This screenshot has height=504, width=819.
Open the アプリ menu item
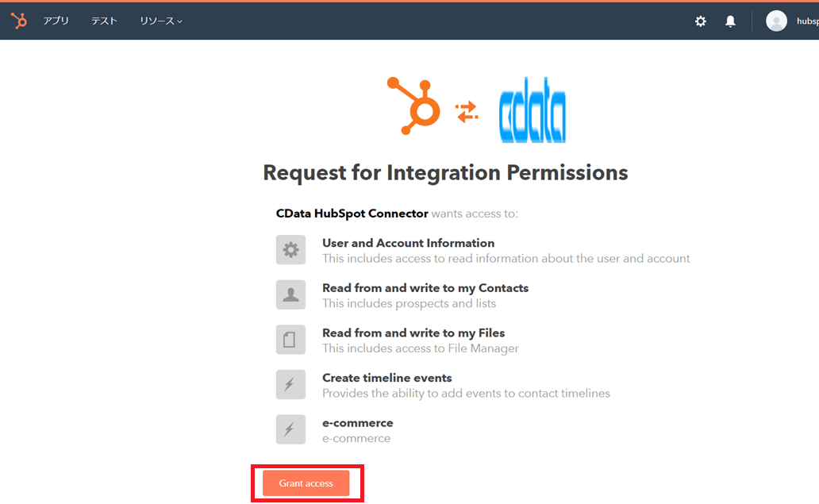point(56,21)
